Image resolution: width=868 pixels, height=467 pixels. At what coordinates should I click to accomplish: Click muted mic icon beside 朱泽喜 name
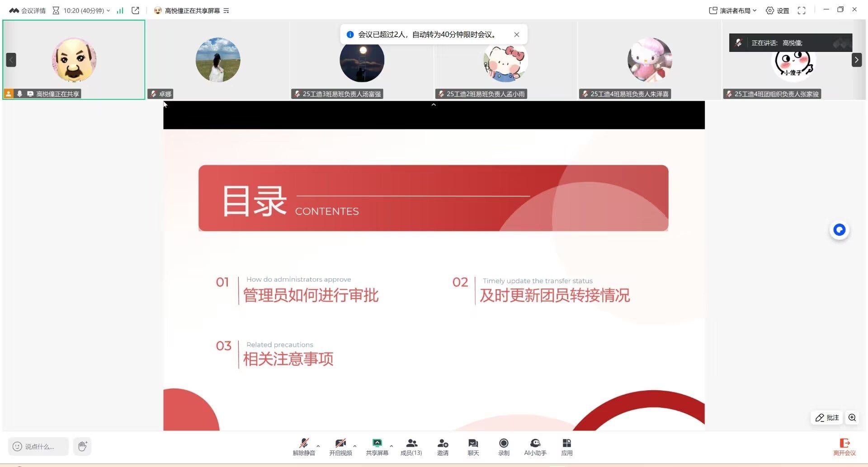[585, 94]
